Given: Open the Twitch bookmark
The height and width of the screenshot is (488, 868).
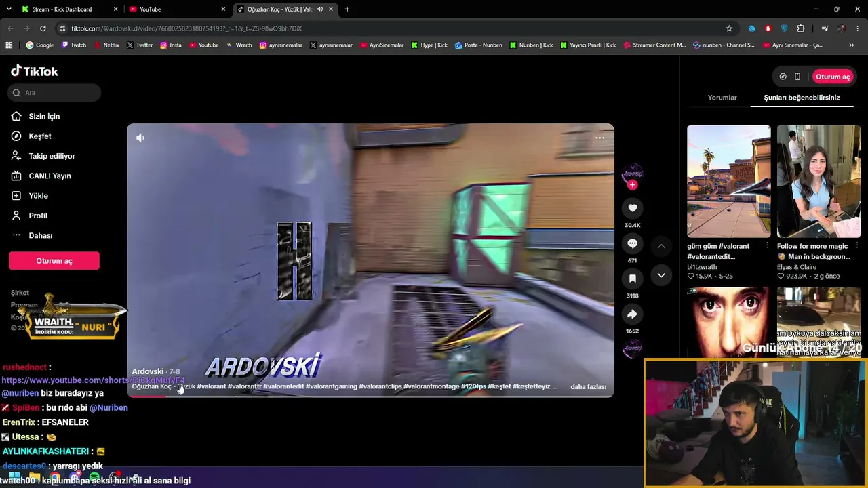Looking at the screenshot, I should click(x=74, y=45).
